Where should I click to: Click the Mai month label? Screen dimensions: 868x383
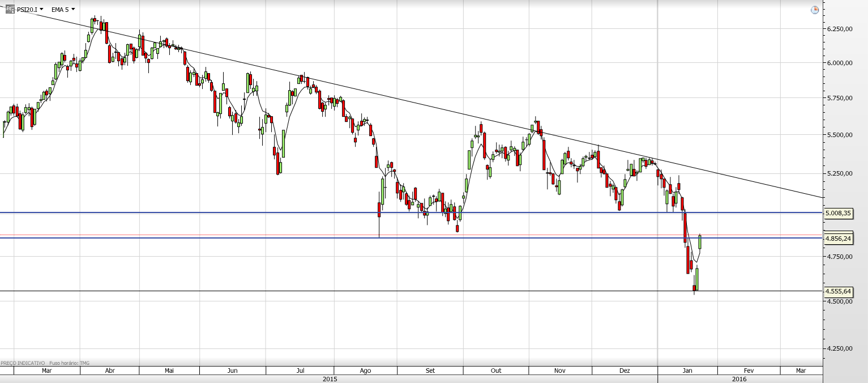pos(169,371)
